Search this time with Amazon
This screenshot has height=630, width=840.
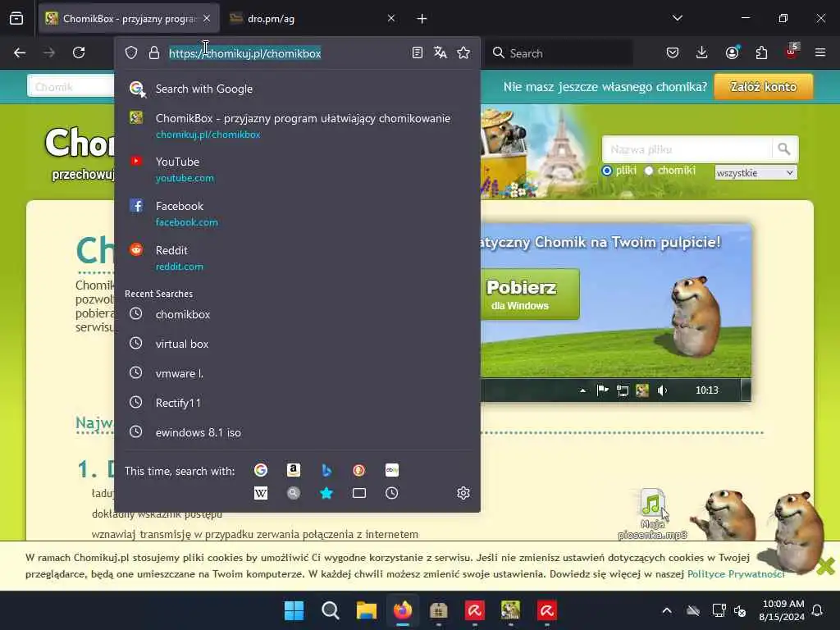(x=293, y=470)
